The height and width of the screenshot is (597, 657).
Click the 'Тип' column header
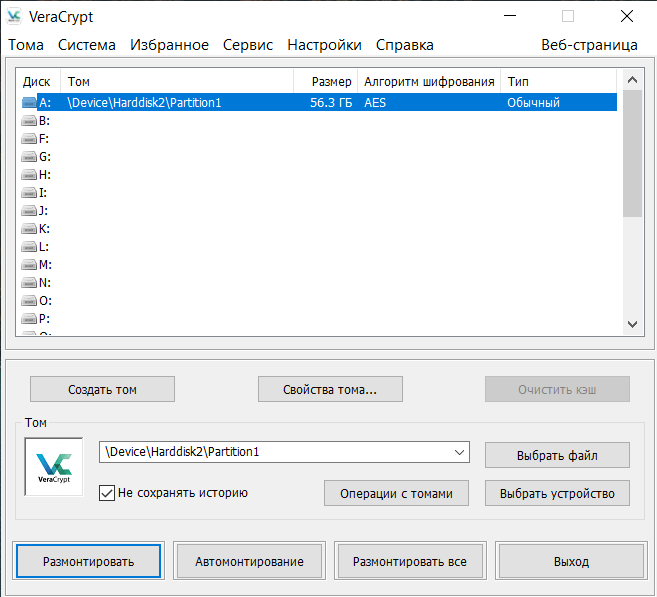pos(559,81)
